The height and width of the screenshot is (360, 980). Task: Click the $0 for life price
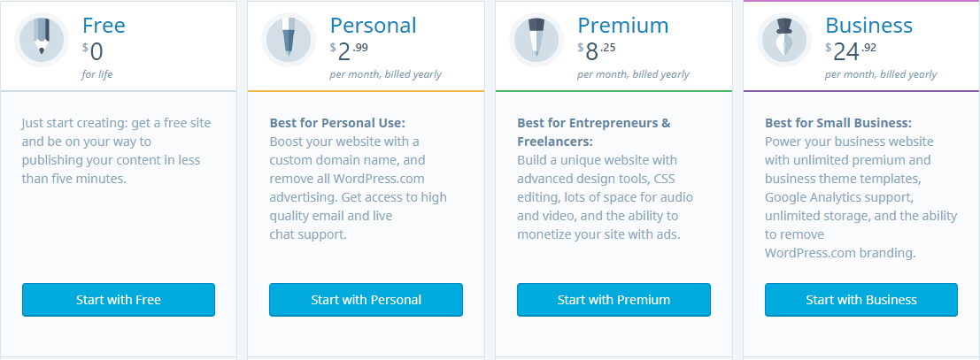(98, 58)
